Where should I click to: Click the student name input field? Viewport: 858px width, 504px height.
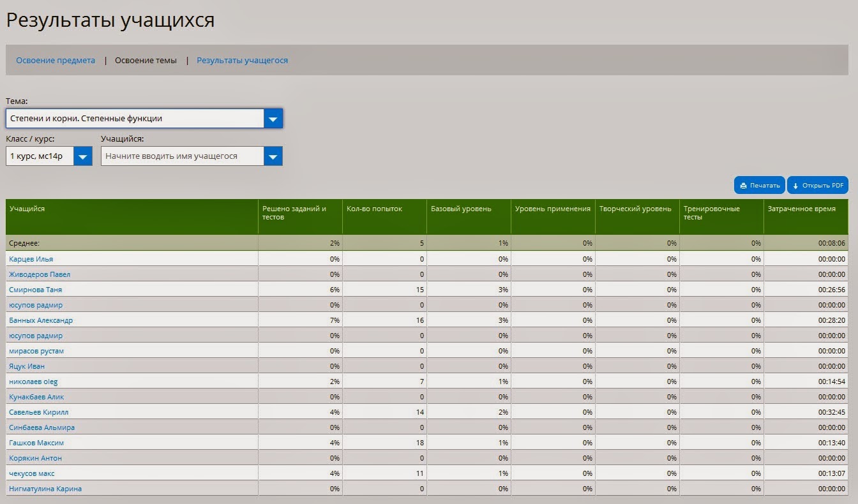tap(183, 156)
